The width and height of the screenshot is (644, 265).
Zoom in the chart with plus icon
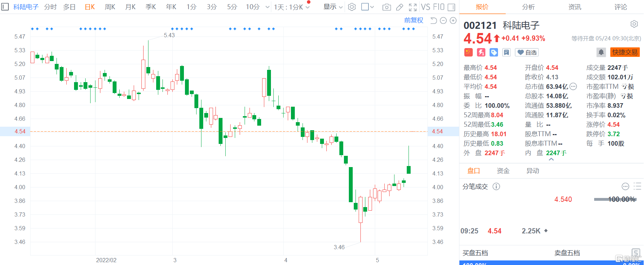[453, 21]
